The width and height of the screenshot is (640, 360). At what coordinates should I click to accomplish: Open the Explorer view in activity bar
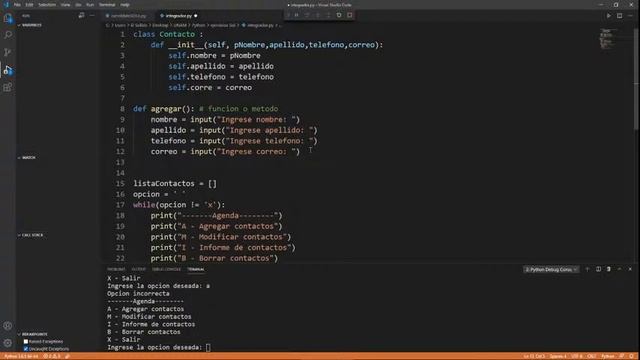(x=8, y=18)
